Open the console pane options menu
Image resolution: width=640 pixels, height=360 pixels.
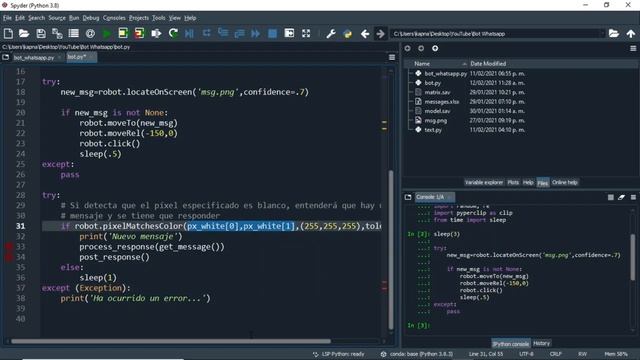(633, 197)
